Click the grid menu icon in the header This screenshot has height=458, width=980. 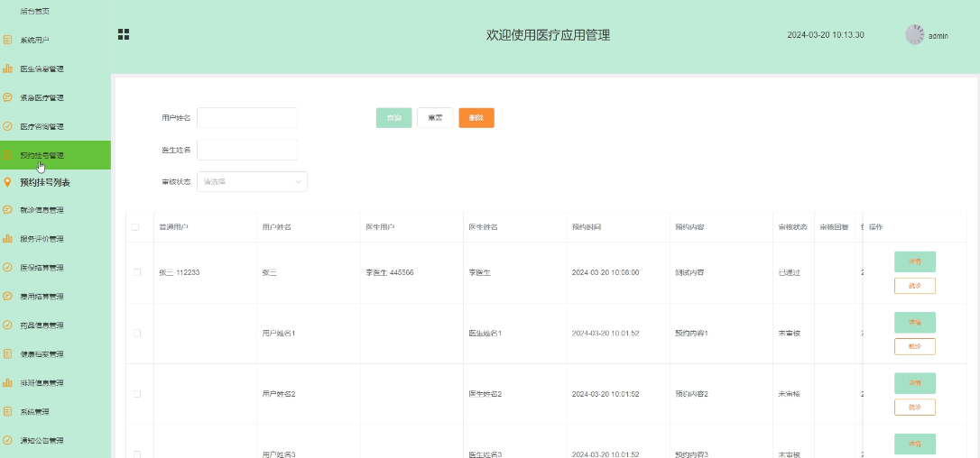tap(124, 34)
